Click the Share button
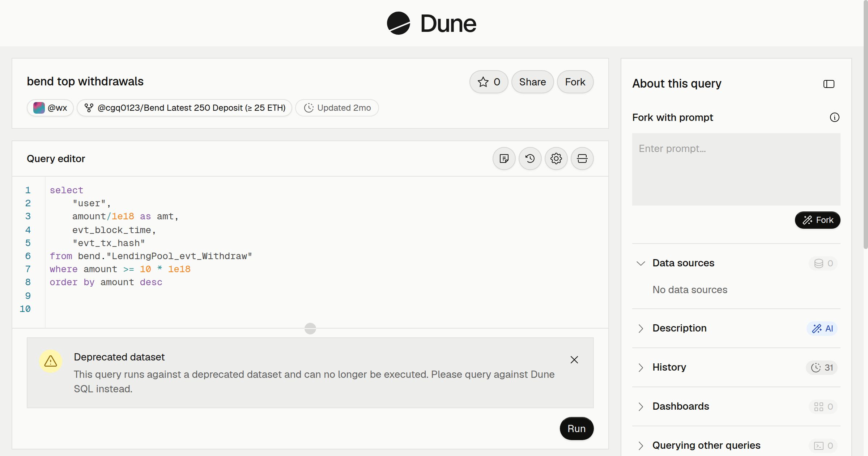Viewport: 868px width, 456px height. (532, 82)
